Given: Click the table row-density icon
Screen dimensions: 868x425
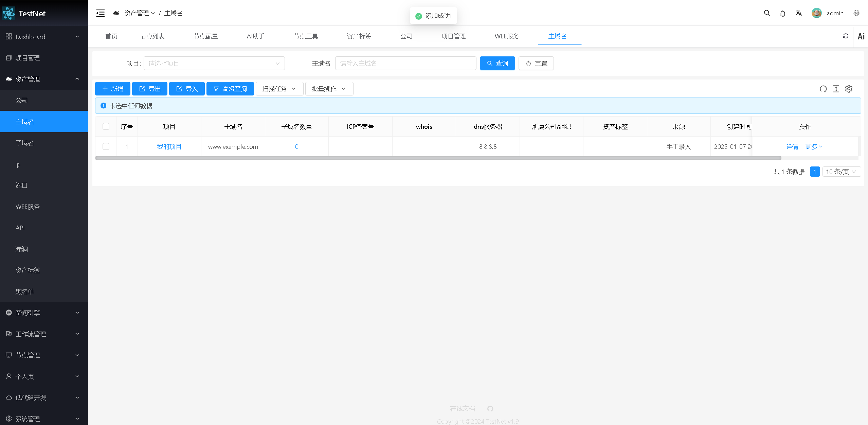Looking at the screenshot, I should point(836,89).
